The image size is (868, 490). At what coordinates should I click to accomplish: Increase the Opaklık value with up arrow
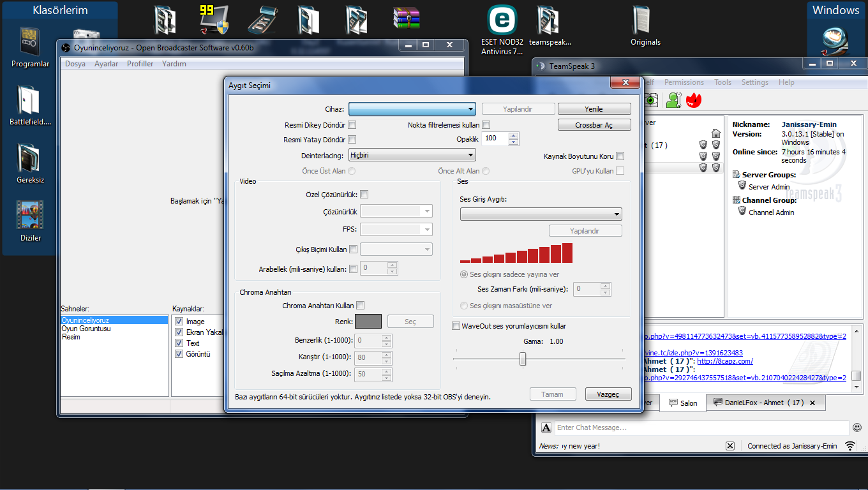[514, 135]
